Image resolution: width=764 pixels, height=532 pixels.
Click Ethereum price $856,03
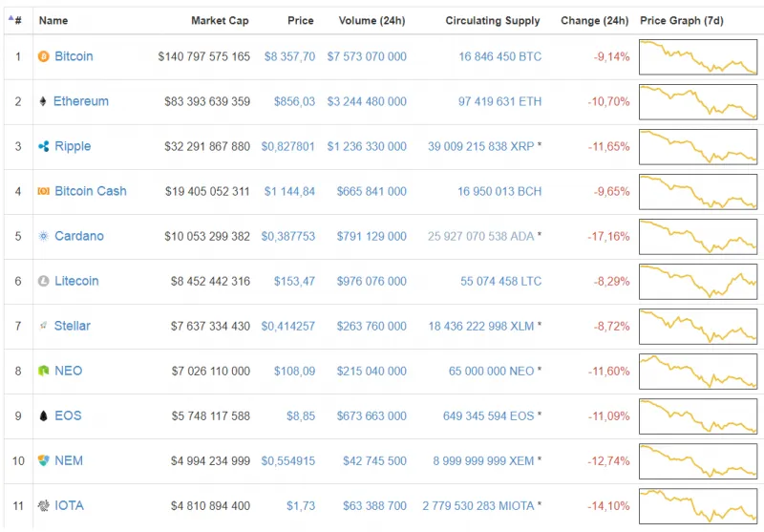coord(294,101)
